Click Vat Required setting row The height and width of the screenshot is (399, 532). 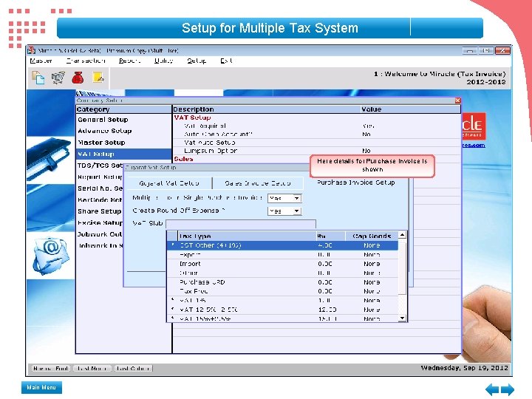click(x=316, y=126)
